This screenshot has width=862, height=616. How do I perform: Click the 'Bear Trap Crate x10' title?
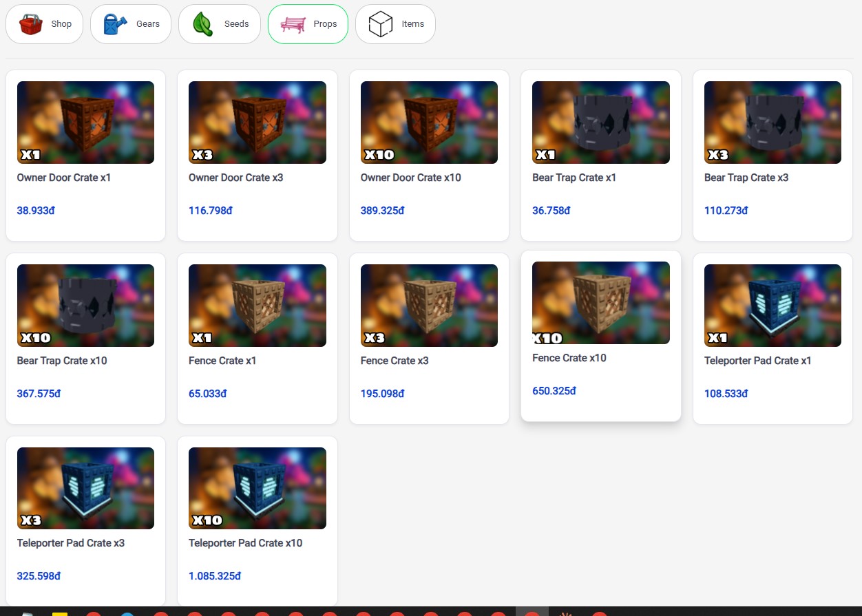62,361
